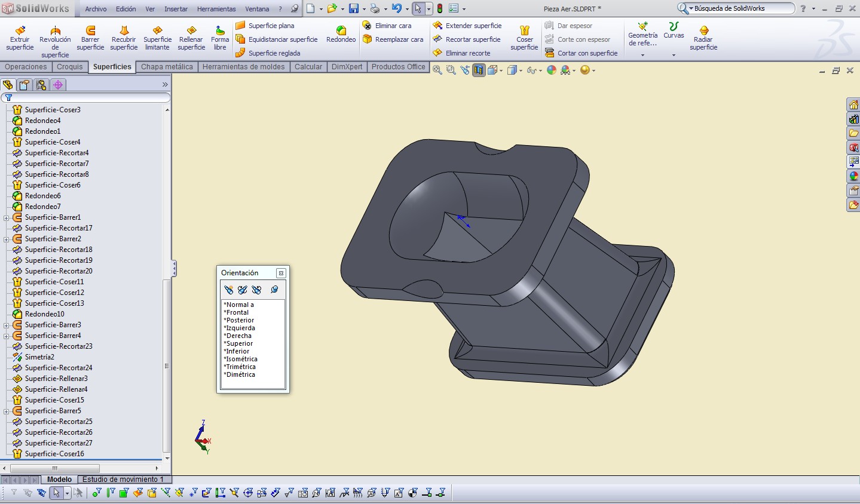Expand Superficie-Barrer3 tree node
Screen dimensions: 860x504
(7, 325)
